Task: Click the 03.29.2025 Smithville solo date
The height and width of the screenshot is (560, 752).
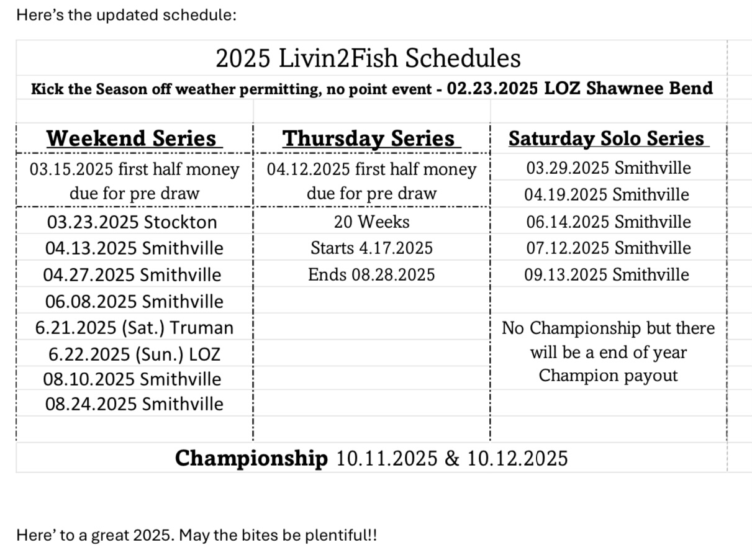Action: click(608, 168)
